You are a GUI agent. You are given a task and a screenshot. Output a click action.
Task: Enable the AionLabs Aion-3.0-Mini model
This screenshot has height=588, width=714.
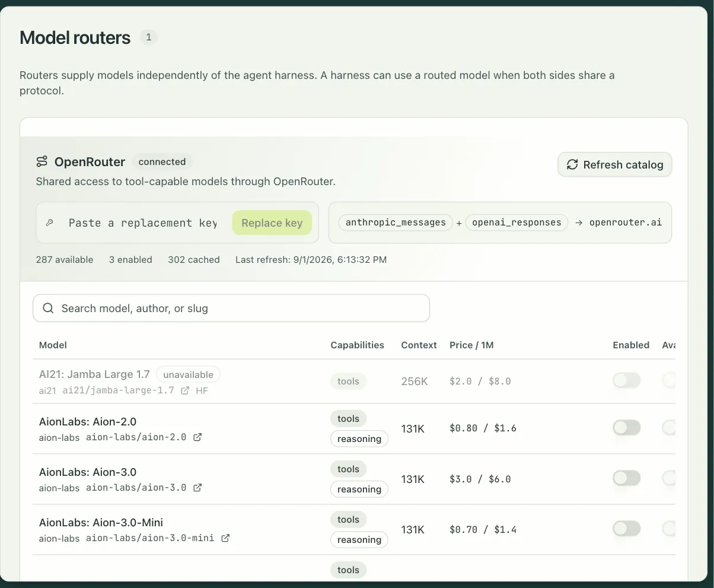tap(627, 528)
